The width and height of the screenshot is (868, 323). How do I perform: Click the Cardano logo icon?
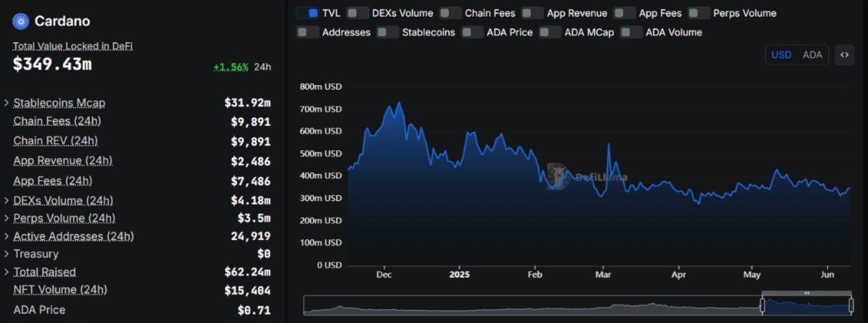[20, 21]
